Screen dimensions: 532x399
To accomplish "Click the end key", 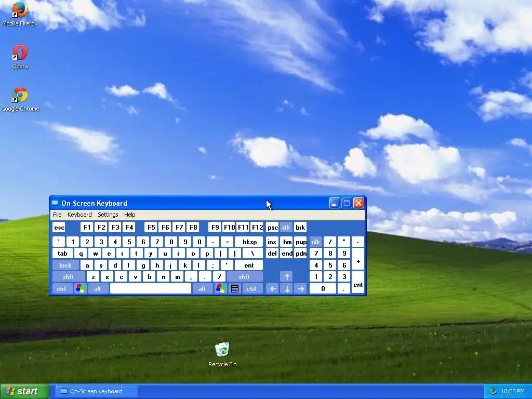I will coord(287,254).
